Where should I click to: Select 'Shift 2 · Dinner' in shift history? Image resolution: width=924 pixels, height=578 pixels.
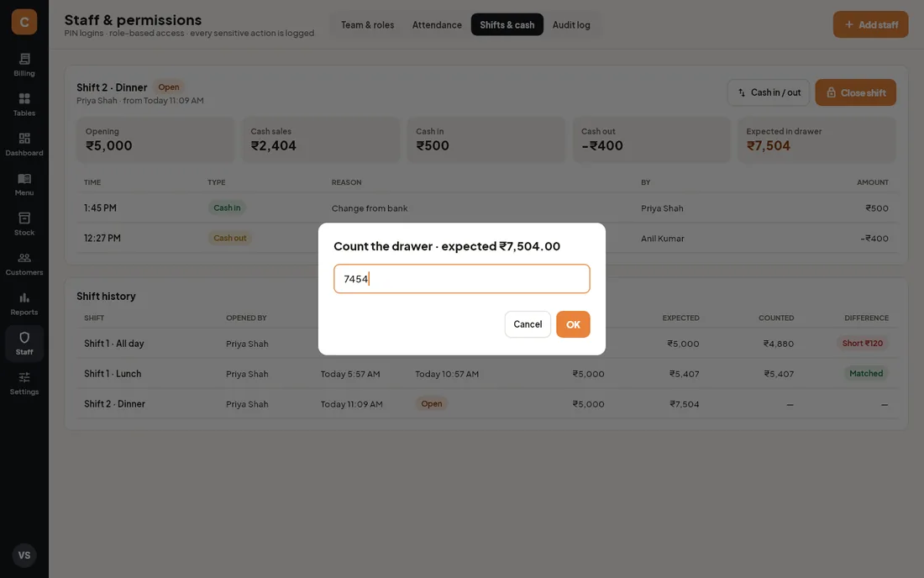click(x=486, y=403)
